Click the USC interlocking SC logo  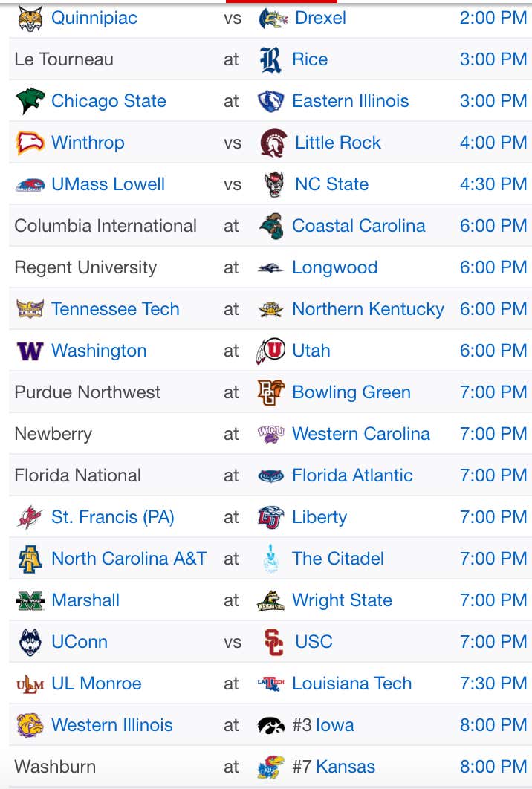pyautogui.click(x=273, y=643)
